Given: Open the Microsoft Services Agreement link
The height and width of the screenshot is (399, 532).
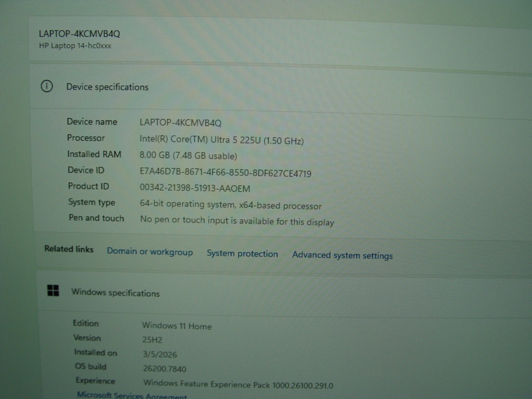Looking at the screenshot, I should (132, 395).
